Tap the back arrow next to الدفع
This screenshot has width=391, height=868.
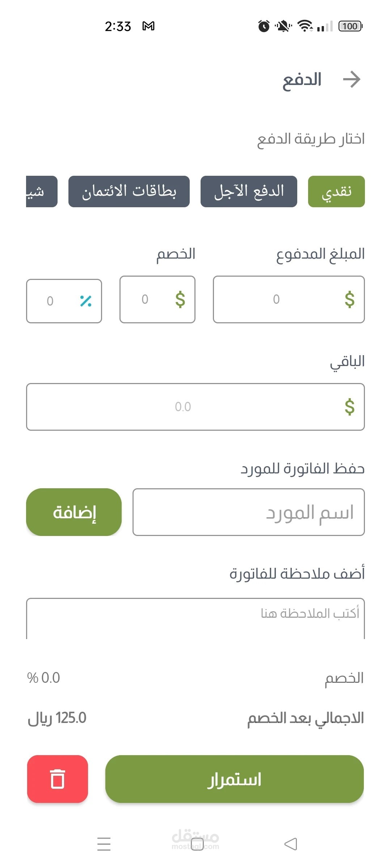(x=352, y=80)
